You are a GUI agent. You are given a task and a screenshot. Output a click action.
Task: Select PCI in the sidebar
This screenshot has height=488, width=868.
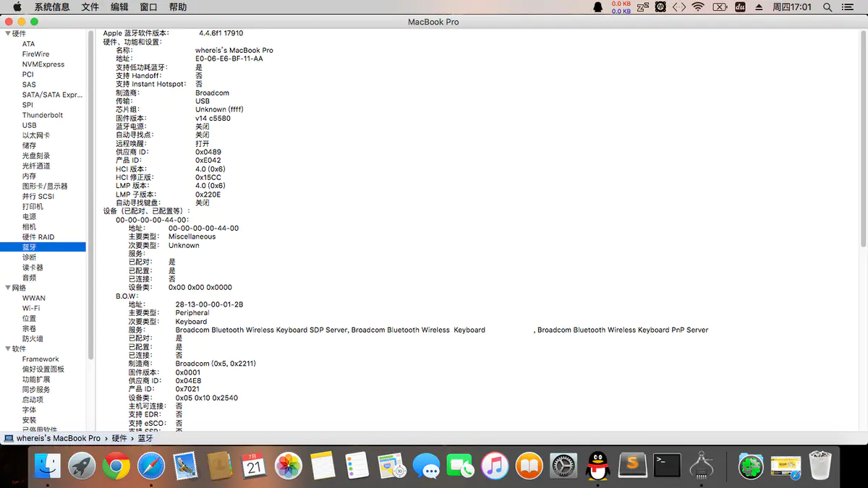[27, 74]
